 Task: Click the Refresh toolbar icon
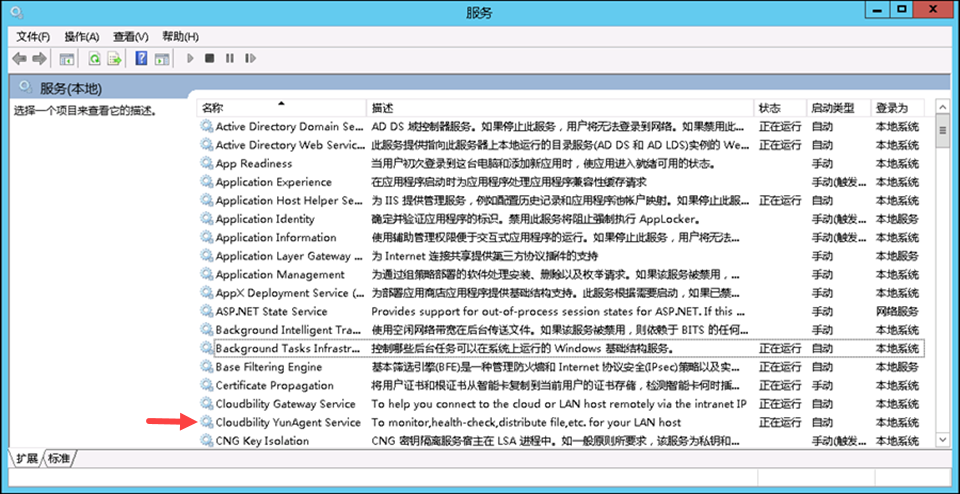tap(94, 59)
